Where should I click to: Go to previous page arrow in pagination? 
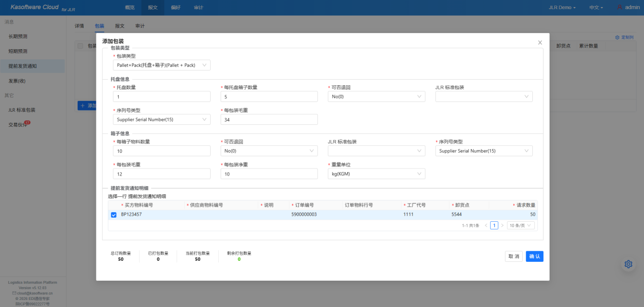point(486,225)
